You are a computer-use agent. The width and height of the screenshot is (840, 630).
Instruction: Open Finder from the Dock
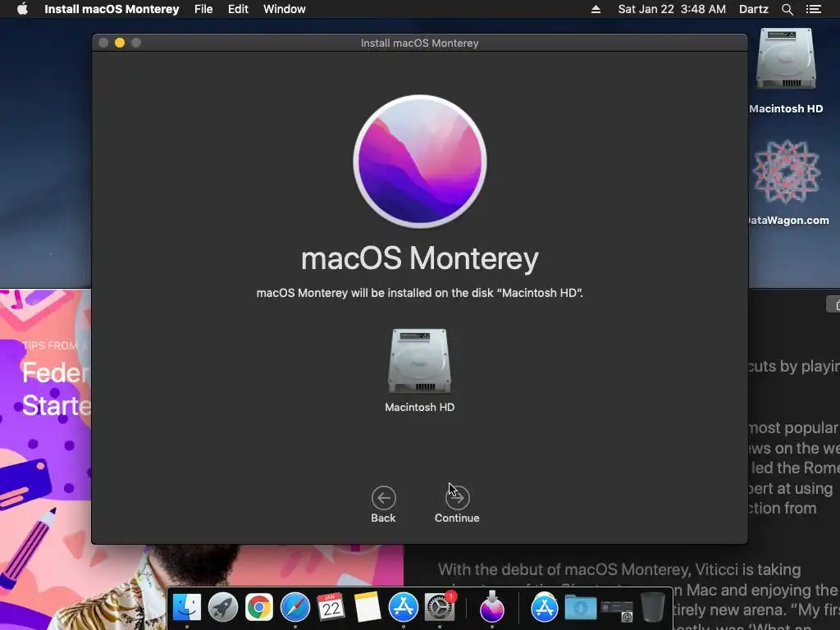186,607
